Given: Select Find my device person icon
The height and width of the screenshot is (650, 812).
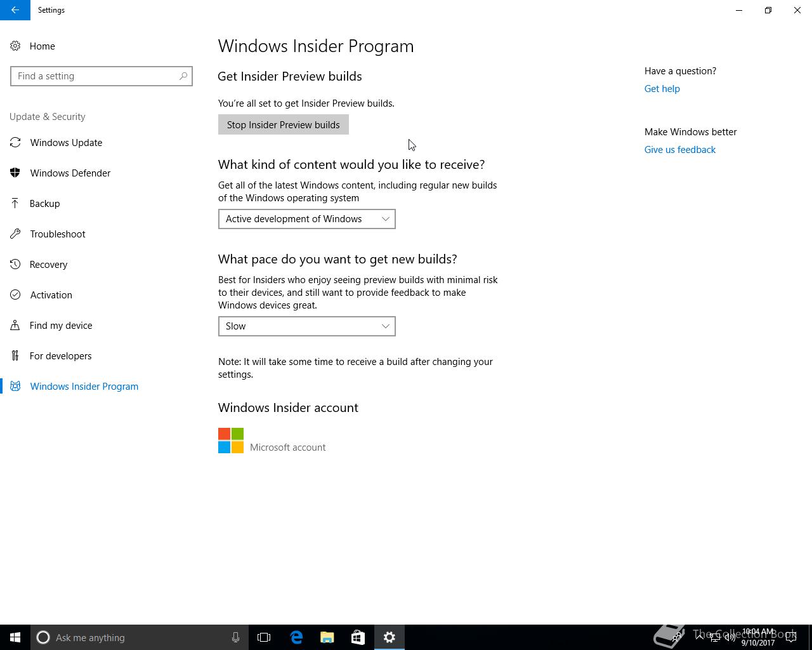Looking at the screenshot, I should (15, 325).
